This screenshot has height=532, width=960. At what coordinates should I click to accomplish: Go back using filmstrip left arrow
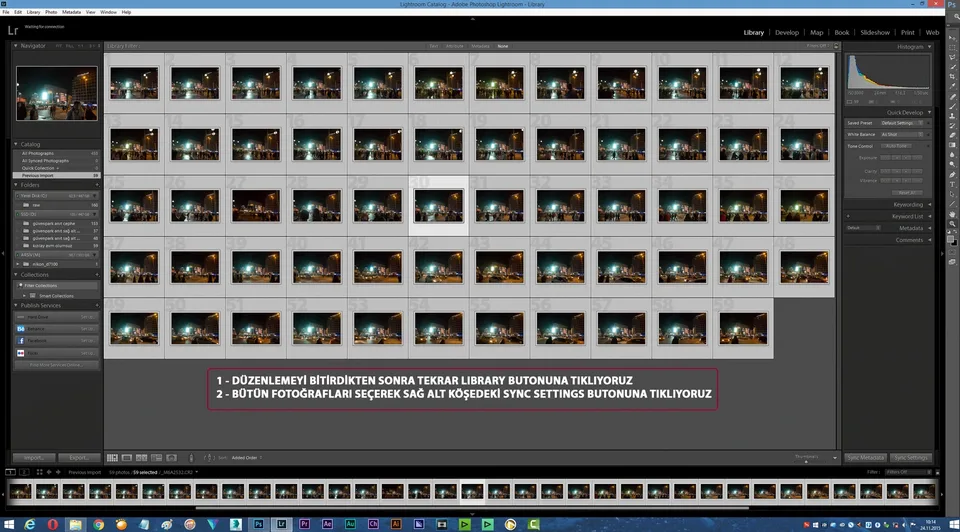click(49, 472)
